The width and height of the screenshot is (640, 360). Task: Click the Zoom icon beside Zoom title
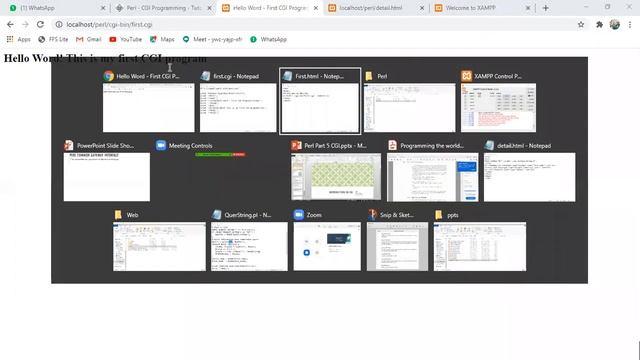[x=299, y=215]
